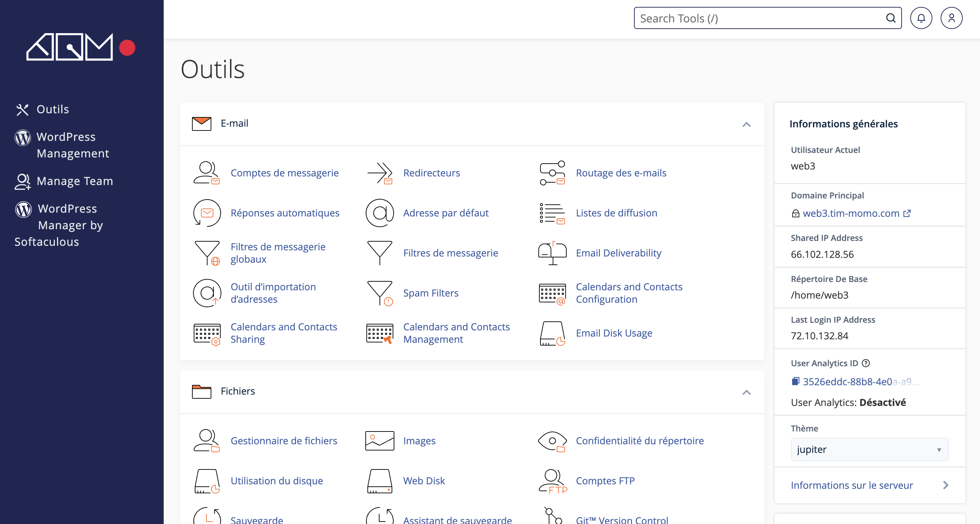Open the user account profile icon
This screenshot has height=524, width=980.
[x=951, y=18]
